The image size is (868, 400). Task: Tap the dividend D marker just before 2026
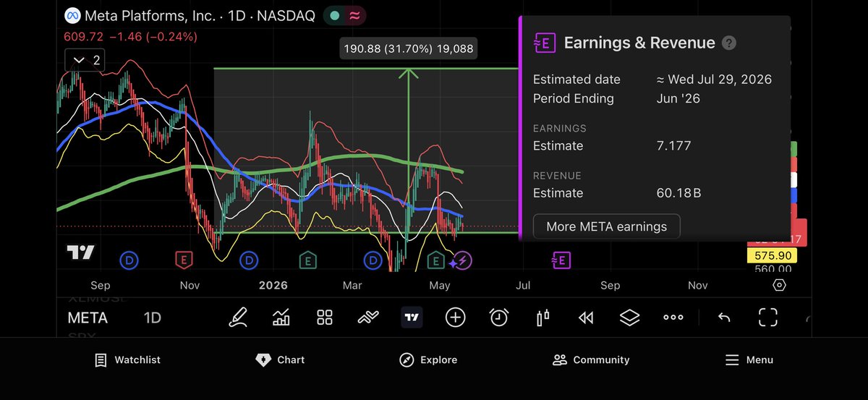[249, 259]
